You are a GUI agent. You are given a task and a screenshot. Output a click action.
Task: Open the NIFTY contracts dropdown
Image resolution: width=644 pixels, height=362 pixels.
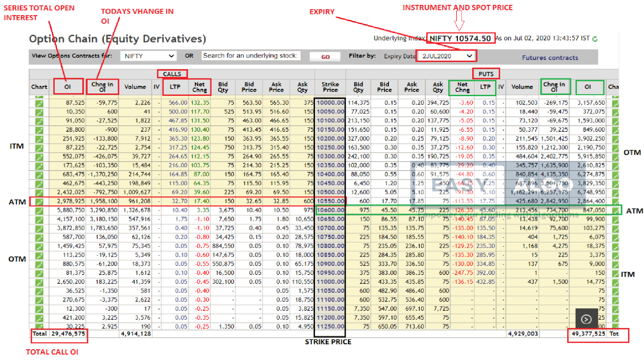149,56
